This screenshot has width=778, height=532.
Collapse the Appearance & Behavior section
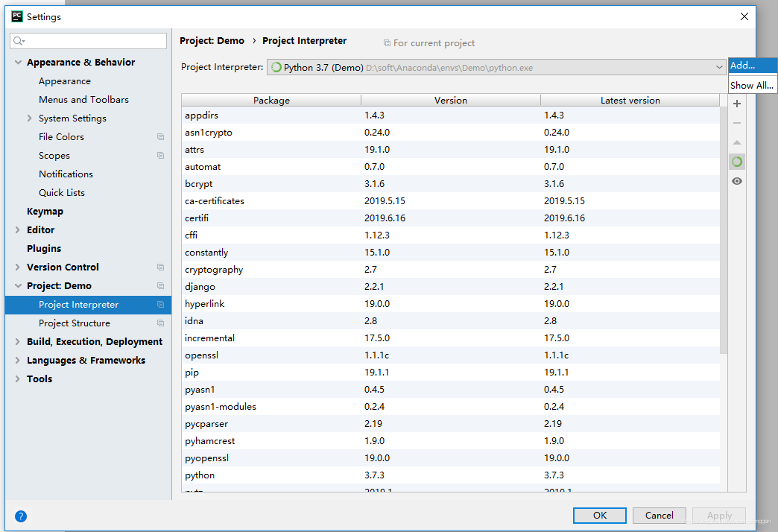[19, 63]
